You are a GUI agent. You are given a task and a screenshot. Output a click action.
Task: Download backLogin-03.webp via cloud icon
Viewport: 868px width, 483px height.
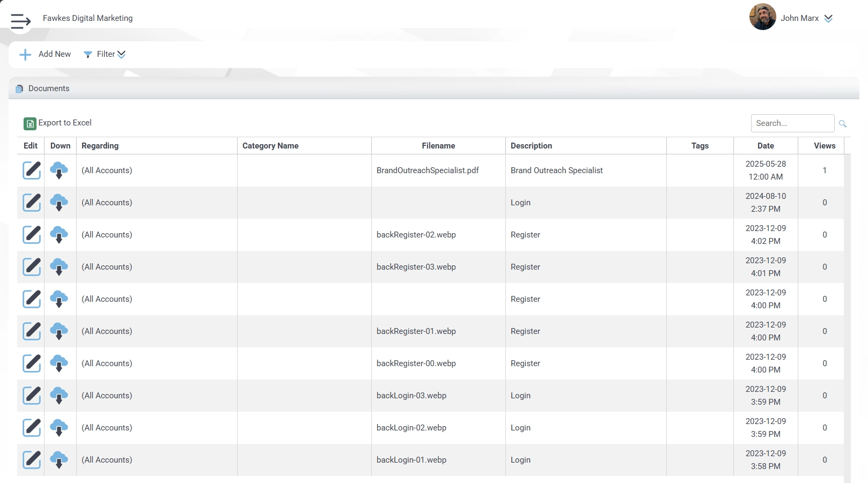[59, 396]
